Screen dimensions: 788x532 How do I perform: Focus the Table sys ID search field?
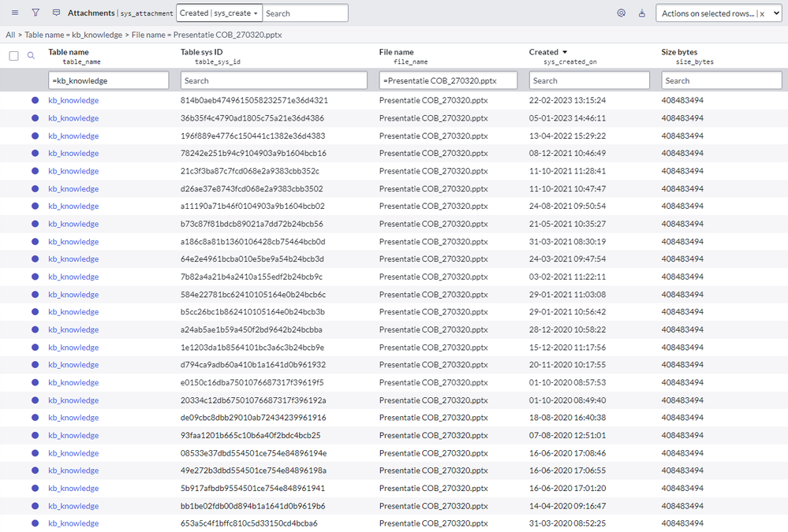(274, 80)
